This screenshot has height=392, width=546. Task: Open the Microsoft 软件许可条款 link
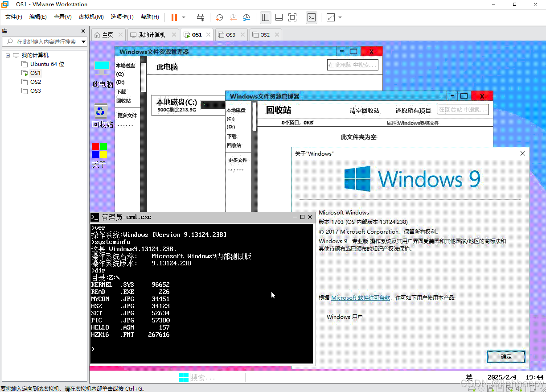[361, 298]
